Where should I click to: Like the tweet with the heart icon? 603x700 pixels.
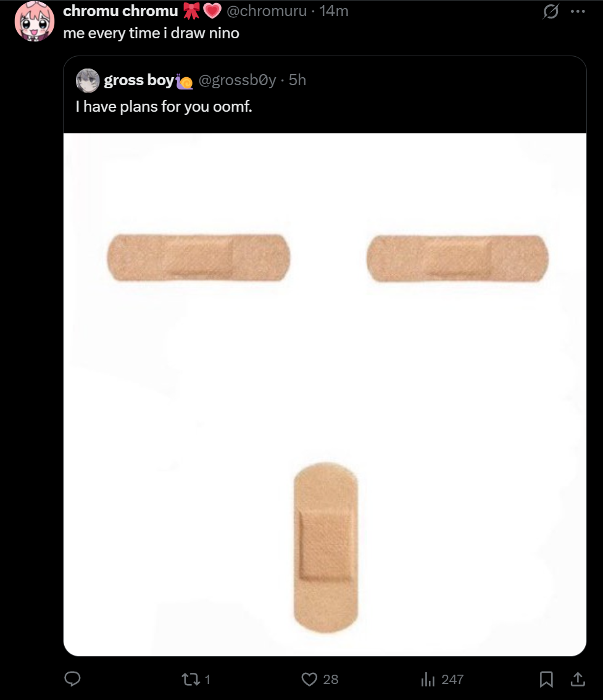tap(309, 679)
